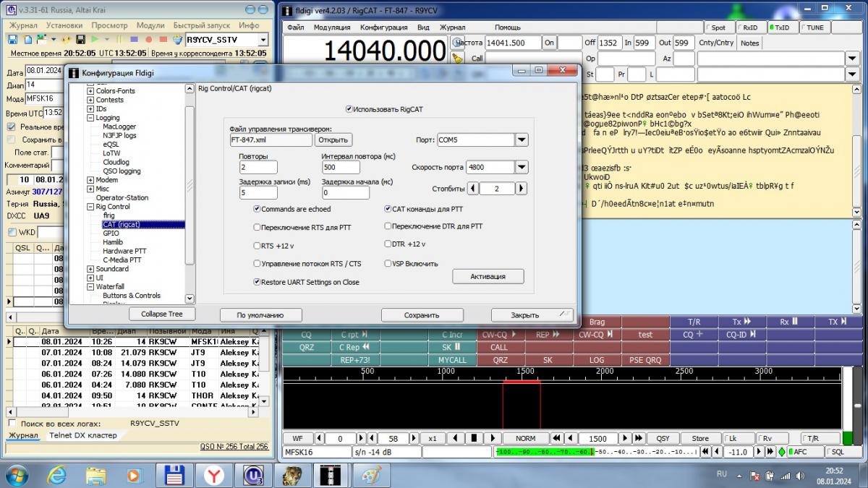Open the Модуляция menu in fldigi
Screen dimensions: 868x488
coord(332,27)
